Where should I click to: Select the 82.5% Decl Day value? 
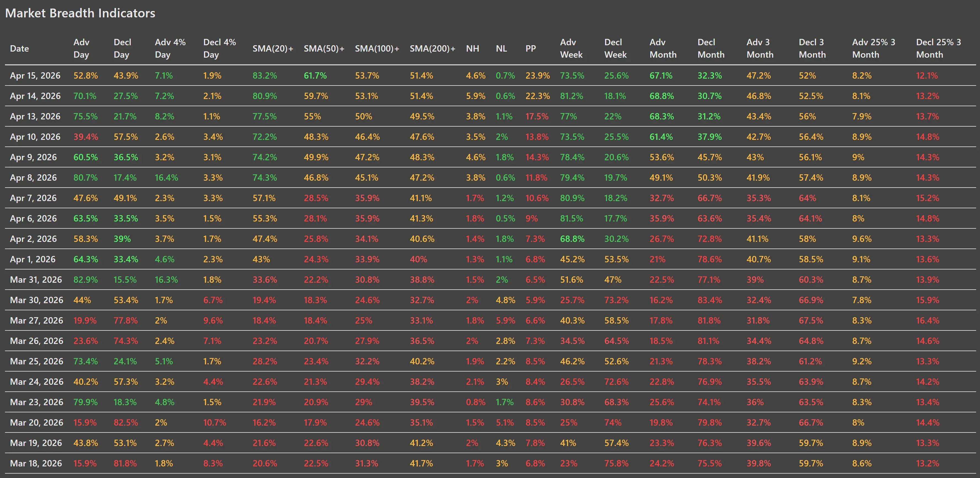point(125,423)
